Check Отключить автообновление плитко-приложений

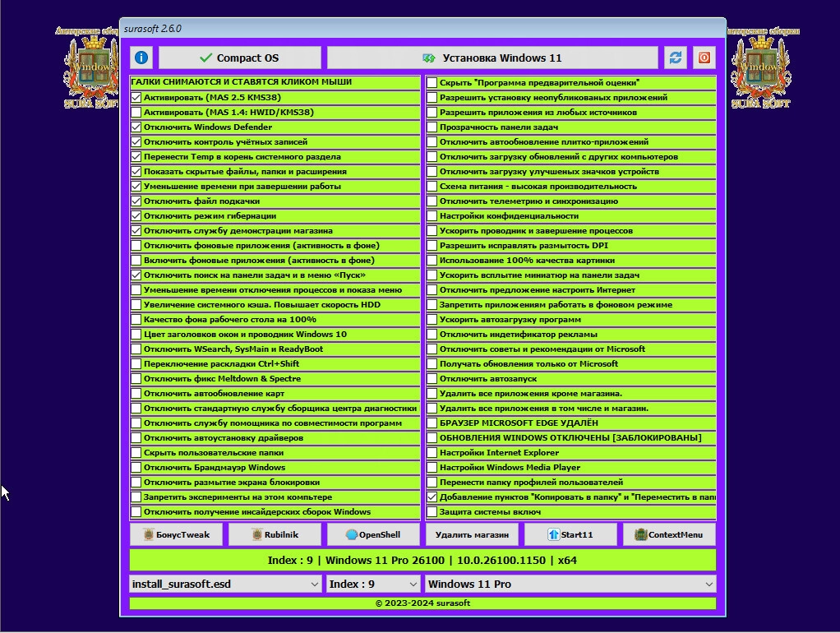(432, 142)
